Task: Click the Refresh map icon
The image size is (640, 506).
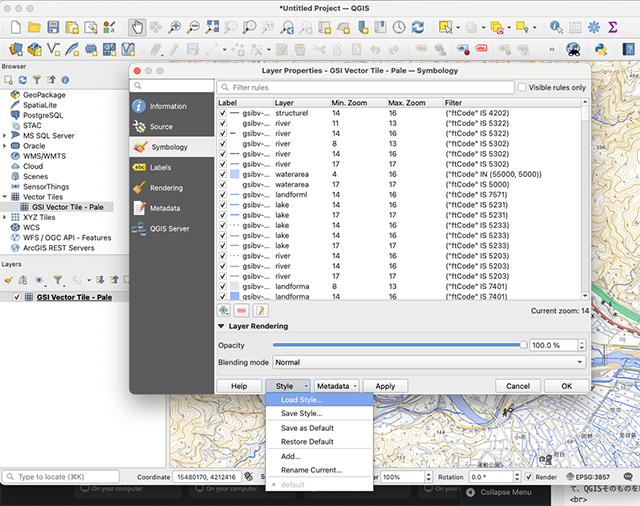Action: pos(418,27)
